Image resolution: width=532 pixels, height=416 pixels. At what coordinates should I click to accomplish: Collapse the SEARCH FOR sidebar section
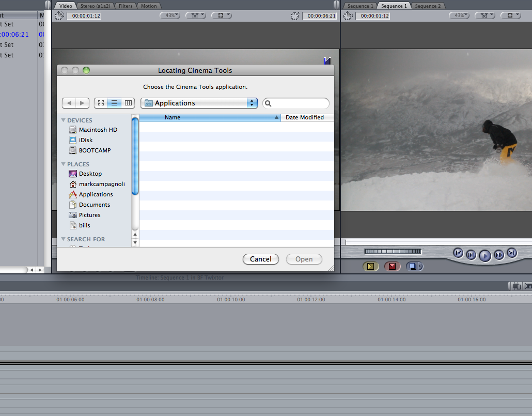[x=63, y=239]
